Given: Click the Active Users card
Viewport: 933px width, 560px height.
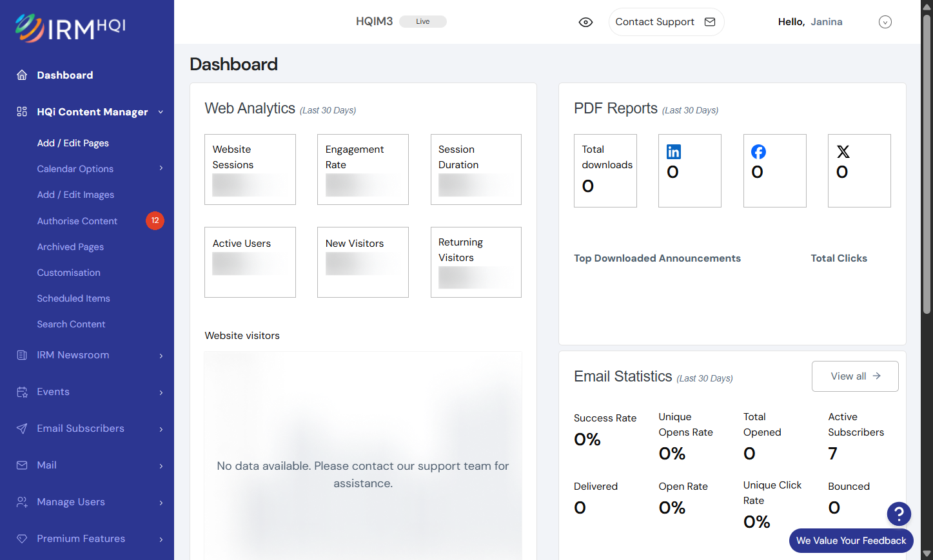Looking at the screenshot, I should click(x=250, y=262).
